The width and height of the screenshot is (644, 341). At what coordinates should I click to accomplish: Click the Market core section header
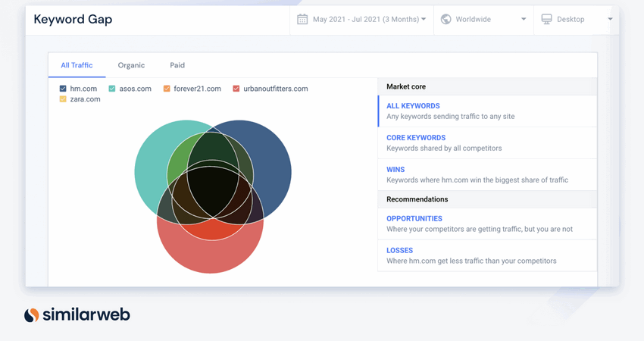point(487,86)
